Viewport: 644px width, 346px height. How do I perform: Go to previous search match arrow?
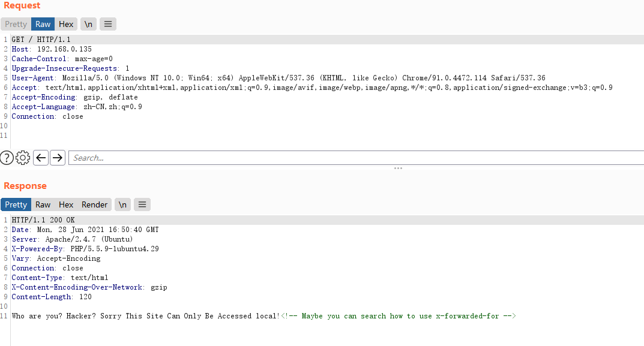pos(41,158)
